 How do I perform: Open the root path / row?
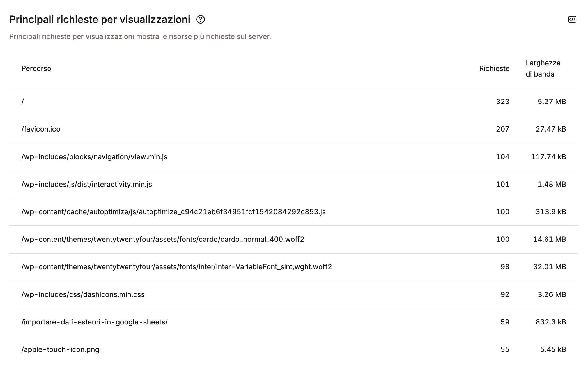tap(23, 102)
